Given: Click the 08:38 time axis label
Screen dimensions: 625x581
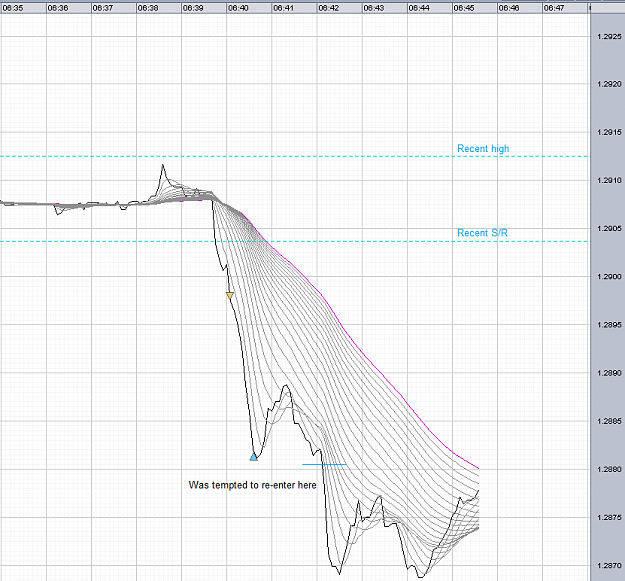Looking at the screenshot, I should point(148,8).
